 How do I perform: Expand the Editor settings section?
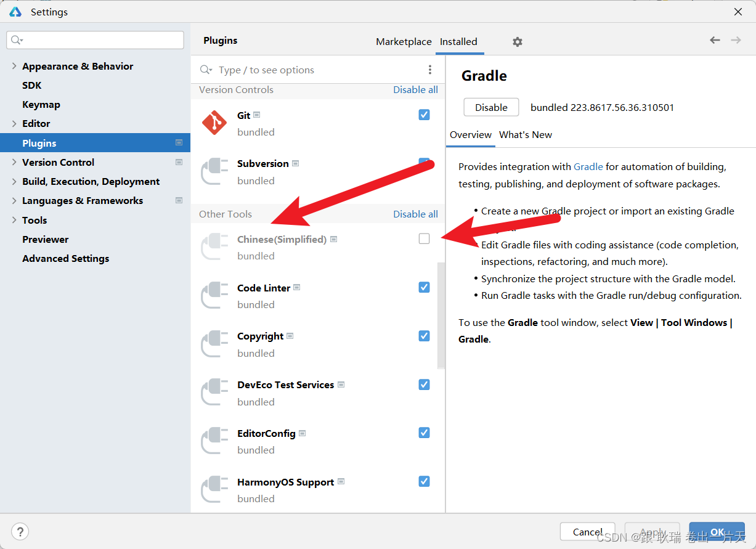tap(14, 123)
